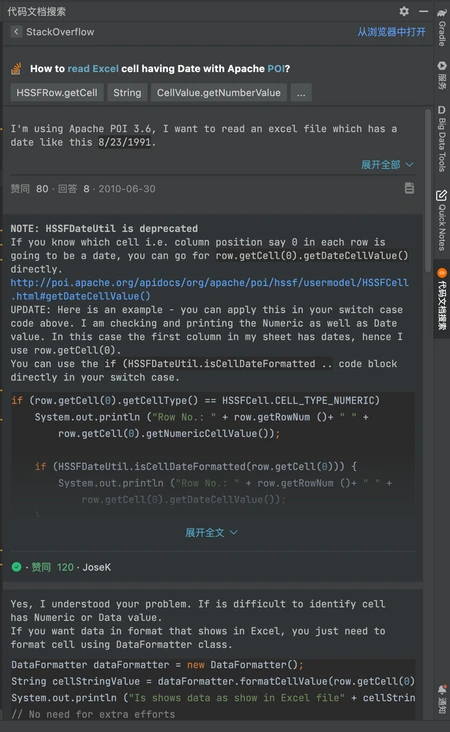Open Quick Notes side panel

tap(442, 220)
